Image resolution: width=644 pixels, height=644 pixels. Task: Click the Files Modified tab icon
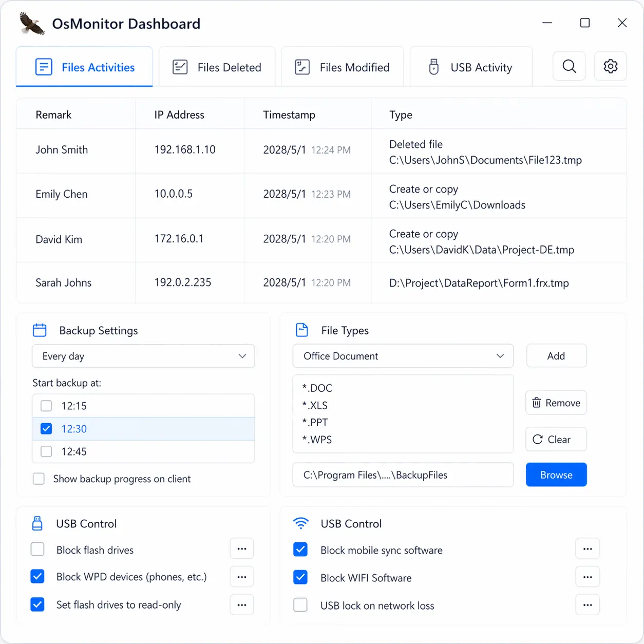pyautogui.click(x=302, y=67)
